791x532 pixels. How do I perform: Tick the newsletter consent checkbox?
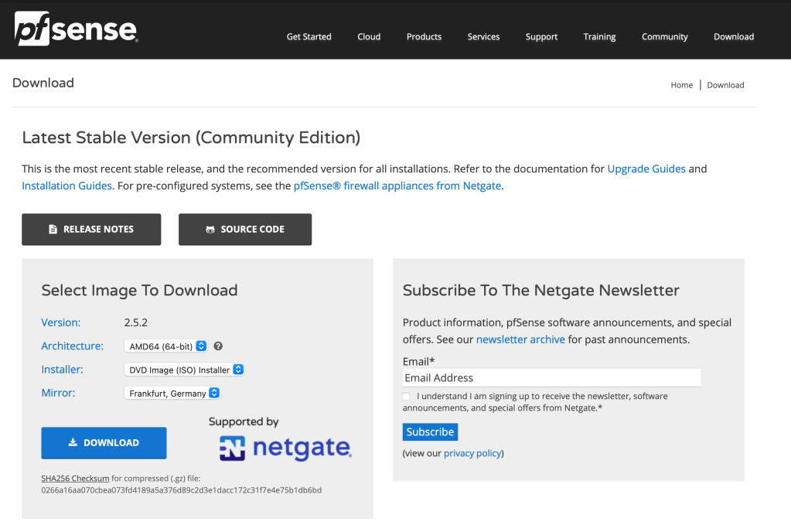click(x=407, y=397)
